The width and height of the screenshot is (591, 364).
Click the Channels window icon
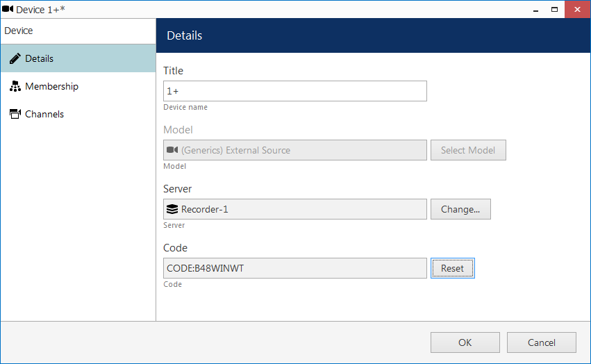(15, 114)
